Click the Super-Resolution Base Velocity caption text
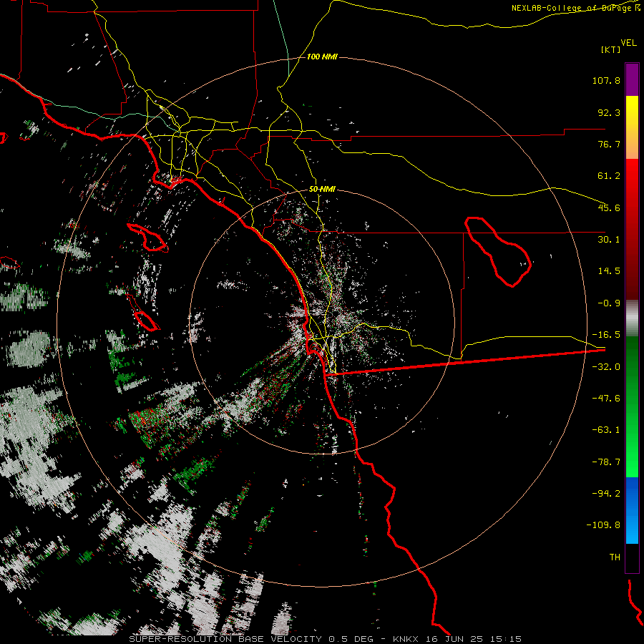This screenshot has width=644, height=644. coord(225,639)
